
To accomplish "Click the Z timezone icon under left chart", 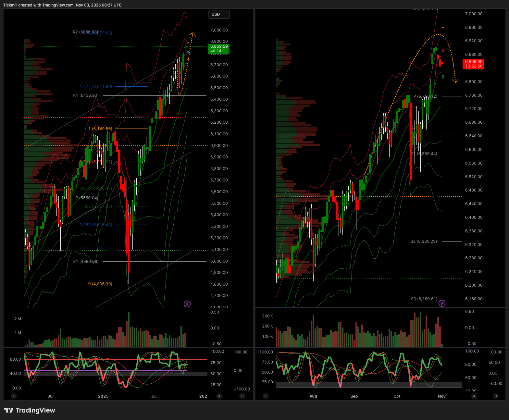I will (14, 396).
